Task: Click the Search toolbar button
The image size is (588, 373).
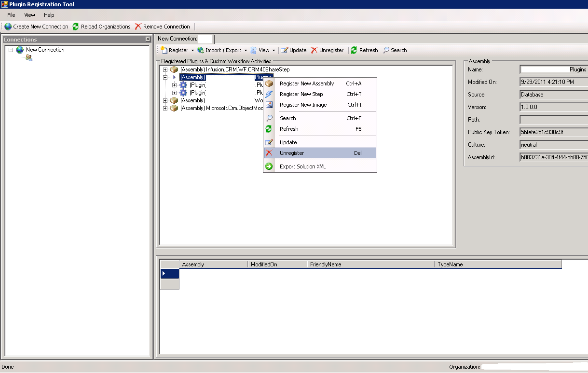Action: pos(395,50)
